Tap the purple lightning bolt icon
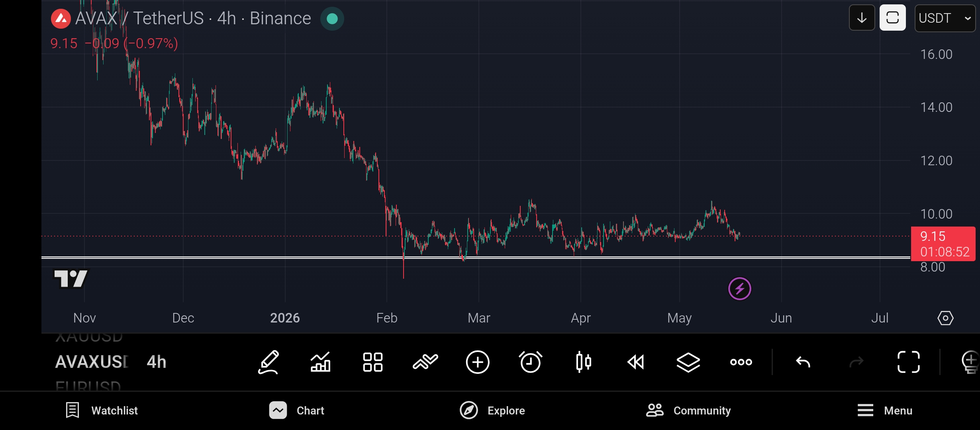Image resolution: width=980 pixels, height=430 pixels. coord(739,289)
